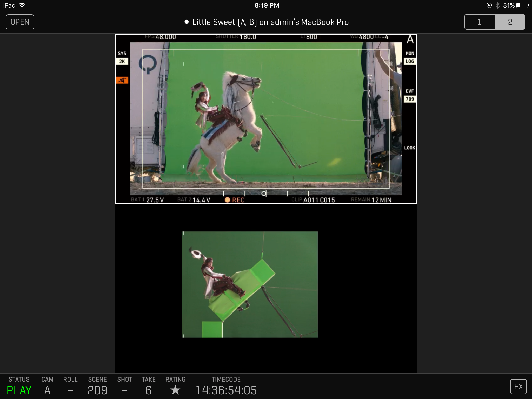This screenshot has height=399, width=532.
Task: Select the lower green screen feed
Action: pyautogui.click(x=250, y=284)
